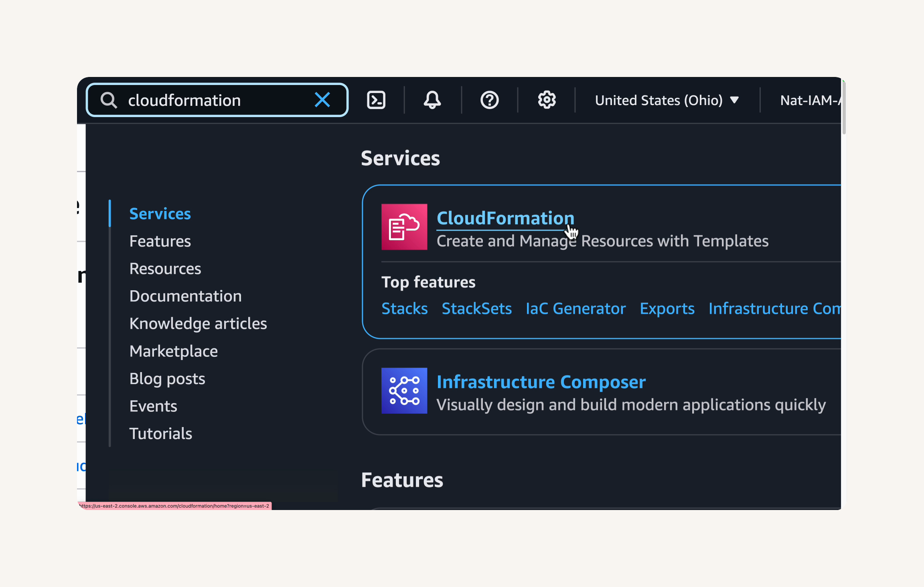
Task: Click the Infrastructure Composer service icon
Action: 404,391
